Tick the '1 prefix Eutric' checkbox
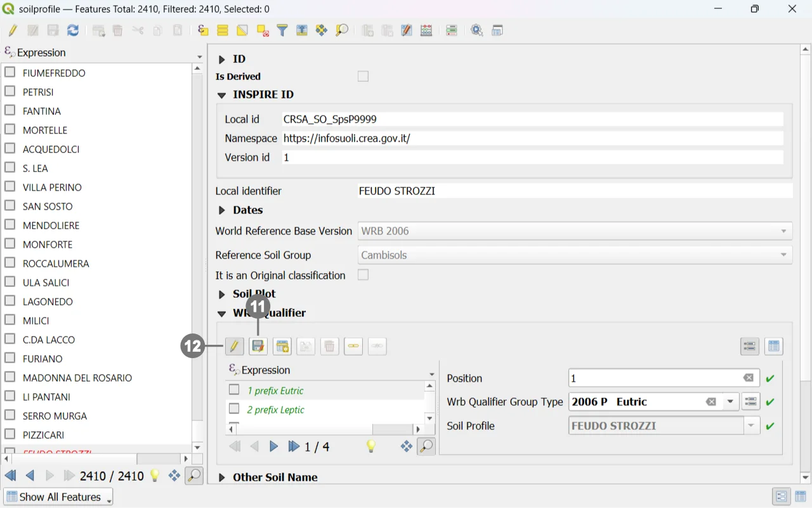The image size is (812, 508). [234, 390]
